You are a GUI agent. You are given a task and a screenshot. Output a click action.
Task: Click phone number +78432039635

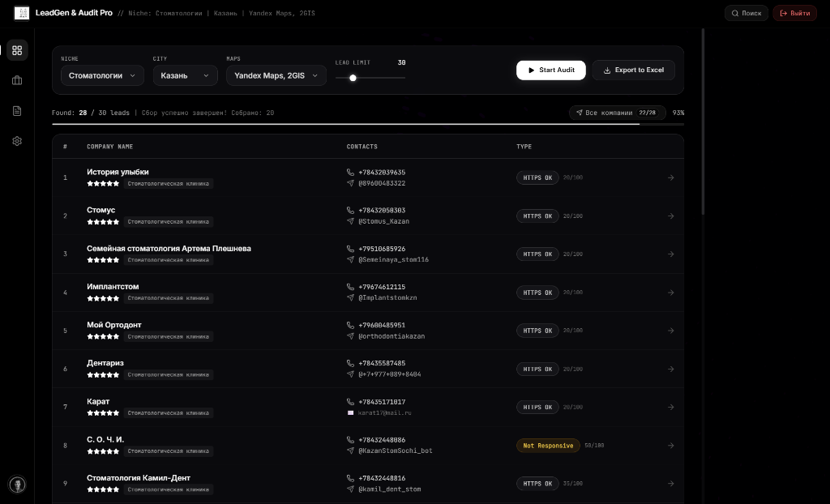[382, 173]
